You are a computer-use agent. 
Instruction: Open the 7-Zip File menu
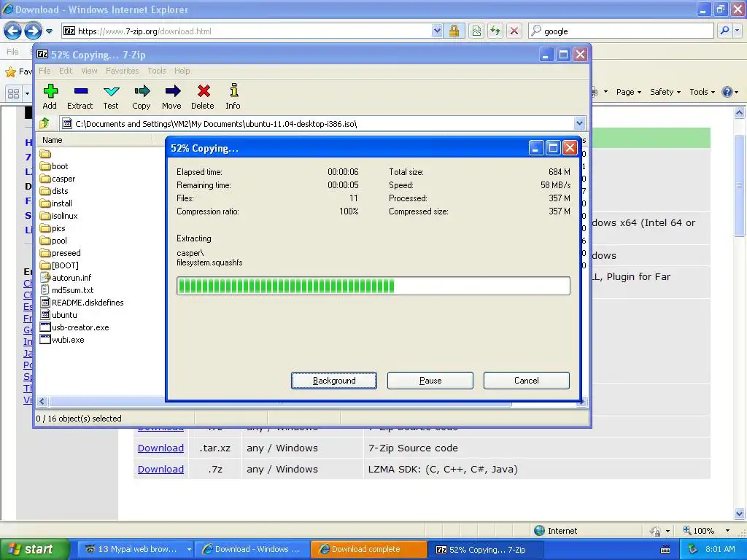(x=44, y=71)
